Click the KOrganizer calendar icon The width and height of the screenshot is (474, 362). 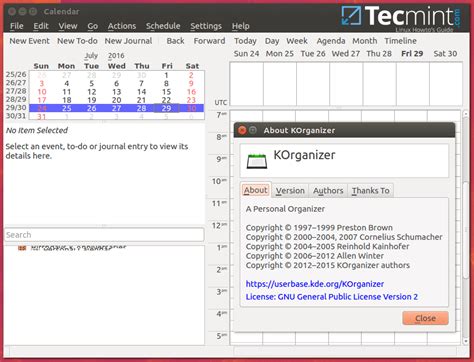click(257, 161)
